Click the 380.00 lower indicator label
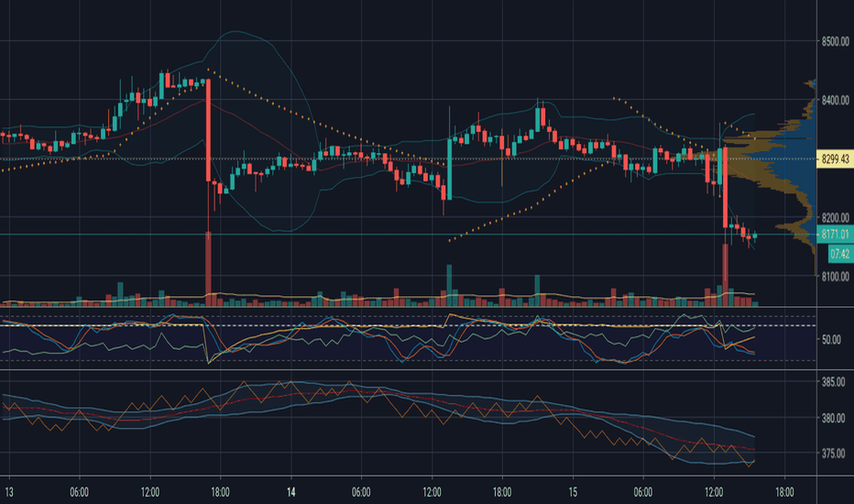 point(833,418)
